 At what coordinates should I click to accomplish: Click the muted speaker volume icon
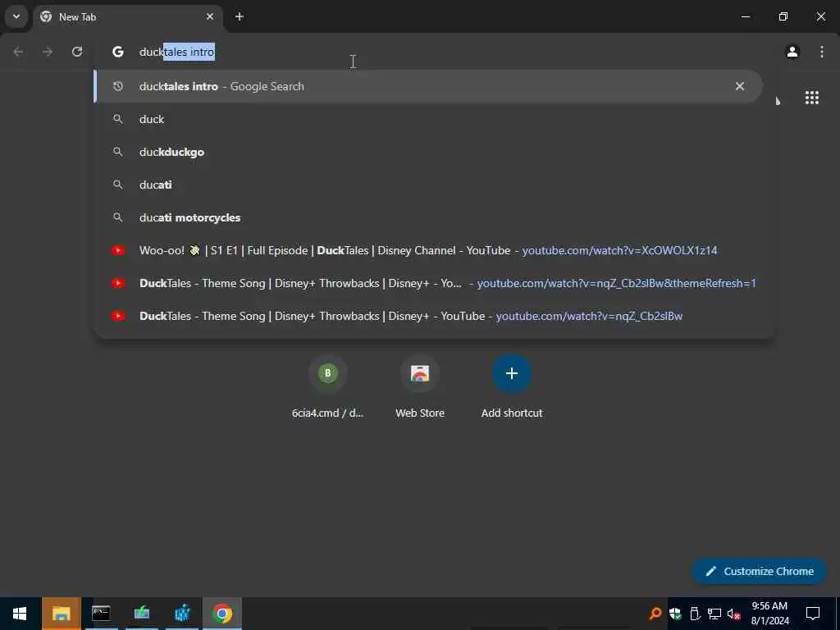pos(734,614)
